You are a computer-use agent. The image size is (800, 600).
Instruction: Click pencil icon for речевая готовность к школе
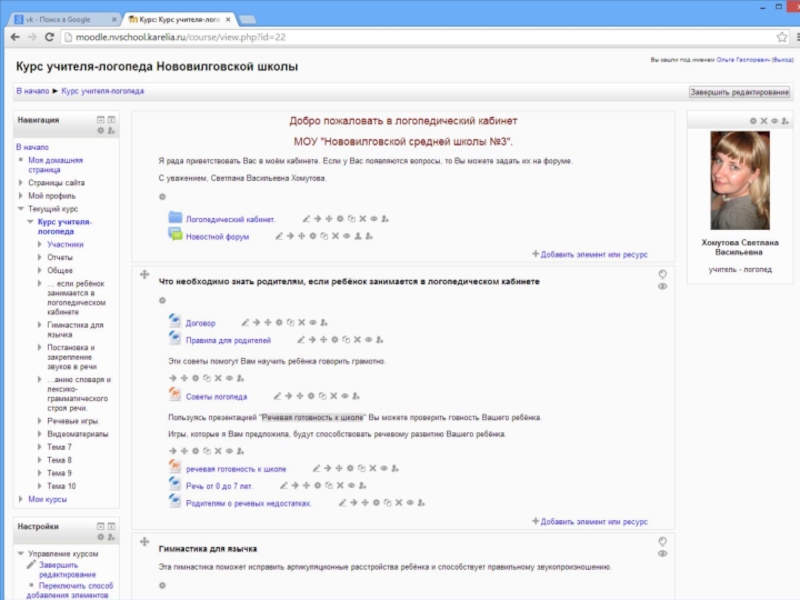[316, 468]
